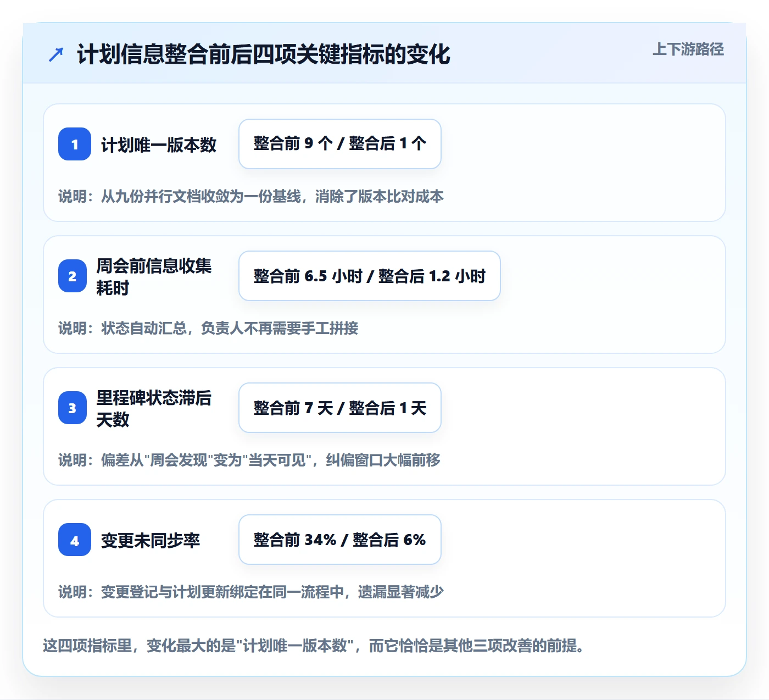This screenshot has height=700, width=769.
Task: Click the blue arrow icon beside the title
Action: point(56,54)
